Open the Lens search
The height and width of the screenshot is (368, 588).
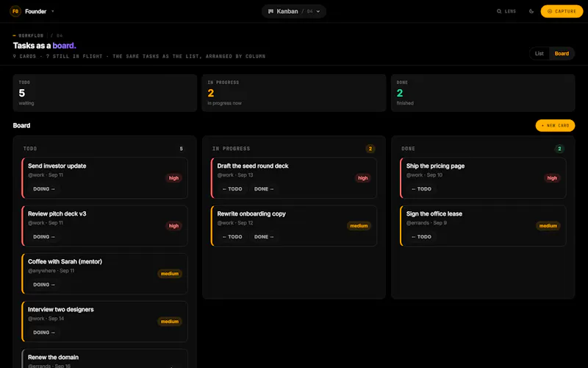point(506,11)
